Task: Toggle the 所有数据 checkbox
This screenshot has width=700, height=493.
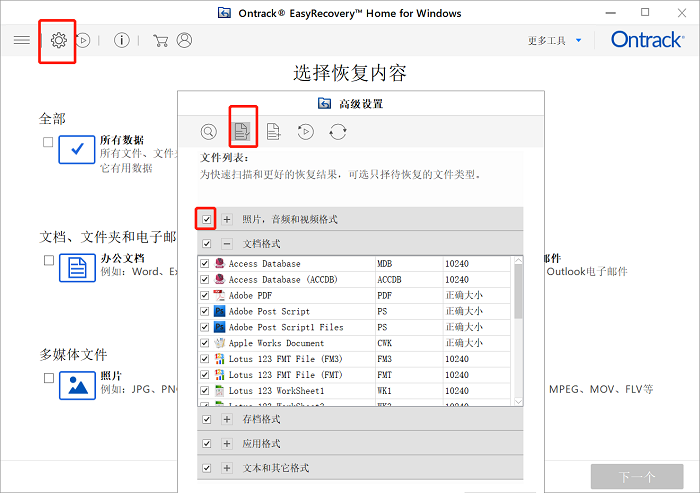Action: tap(48, 143)
